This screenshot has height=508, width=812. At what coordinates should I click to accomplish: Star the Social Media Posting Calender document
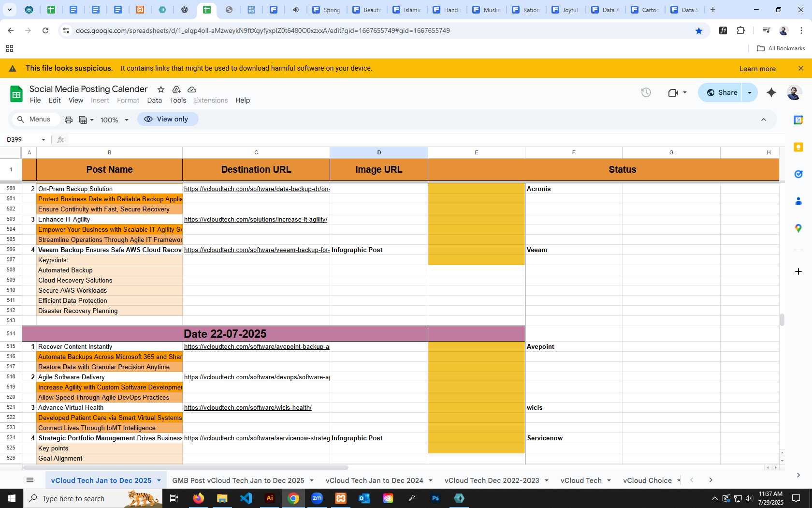tap(161, 90)
